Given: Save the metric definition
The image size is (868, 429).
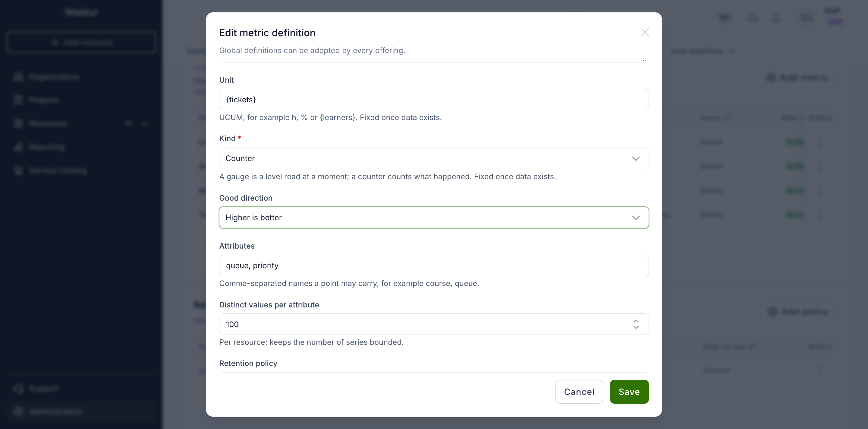Looking at the screenshot, I should (x=629, y=392).
